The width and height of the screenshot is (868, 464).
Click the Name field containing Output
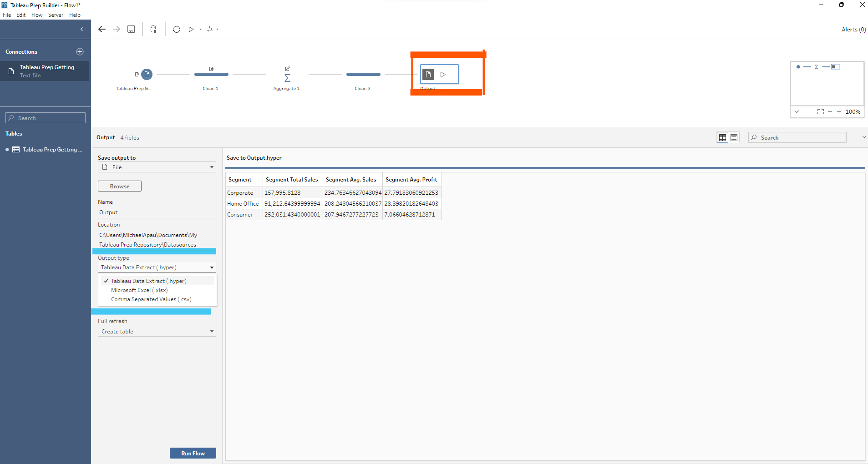(x=157, y=212)
